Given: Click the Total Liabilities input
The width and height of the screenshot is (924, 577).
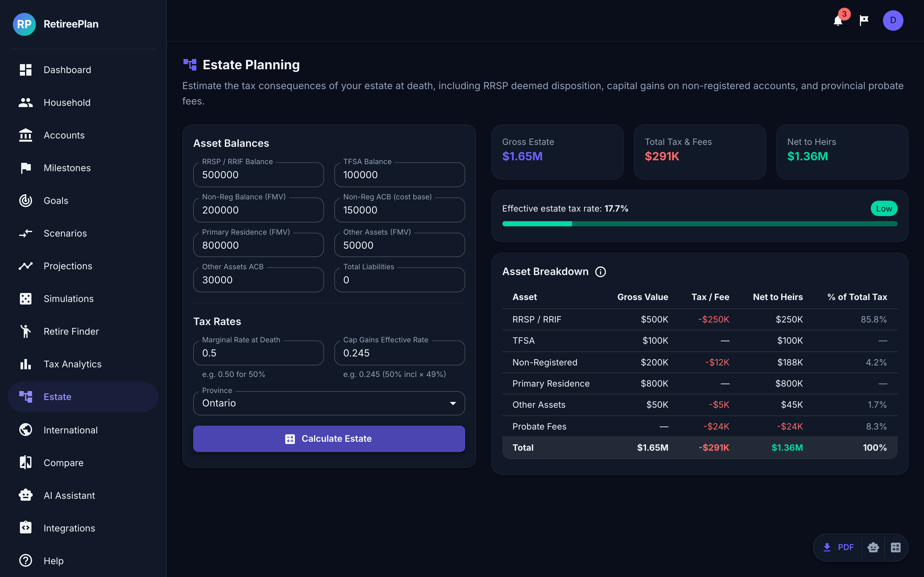Looking at the screenshot, I should (399, 280).
